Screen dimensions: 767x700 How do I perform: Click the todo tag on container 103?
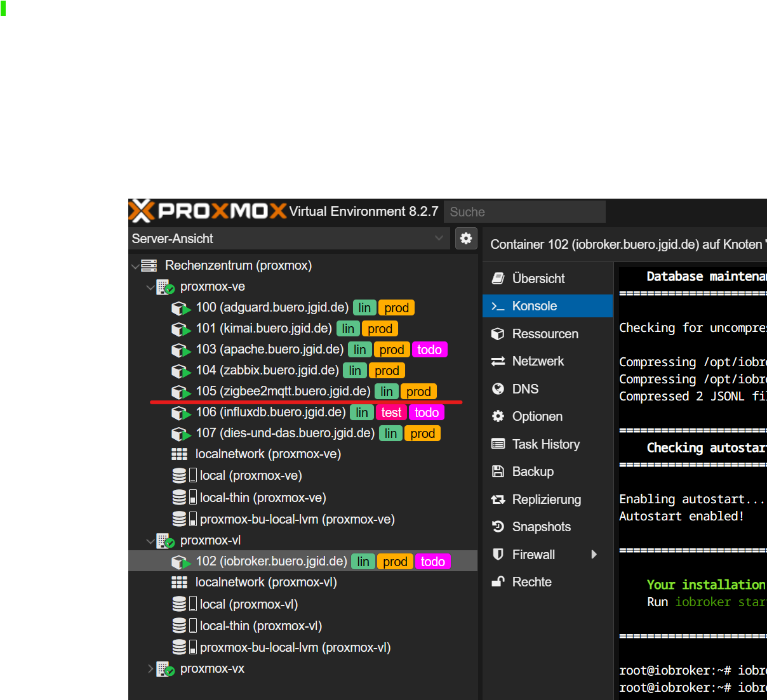[430, 350]
